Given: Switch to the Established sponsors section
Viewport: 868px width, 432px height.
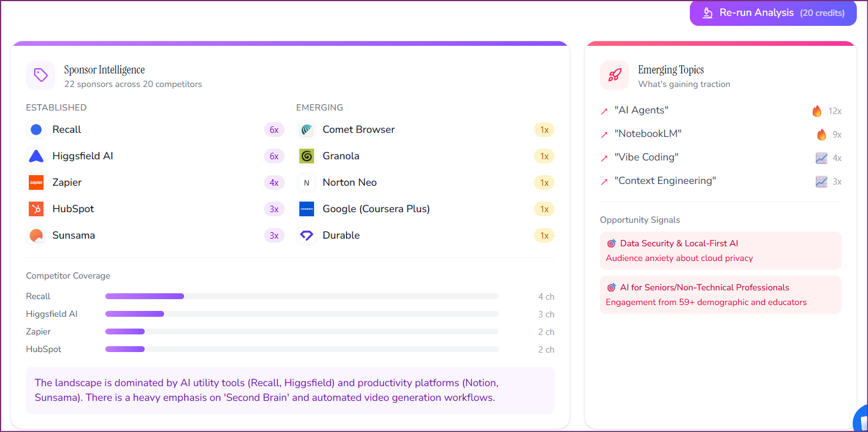Looking at the screenshot, I should pyautogui.click(x=56, y=108).
